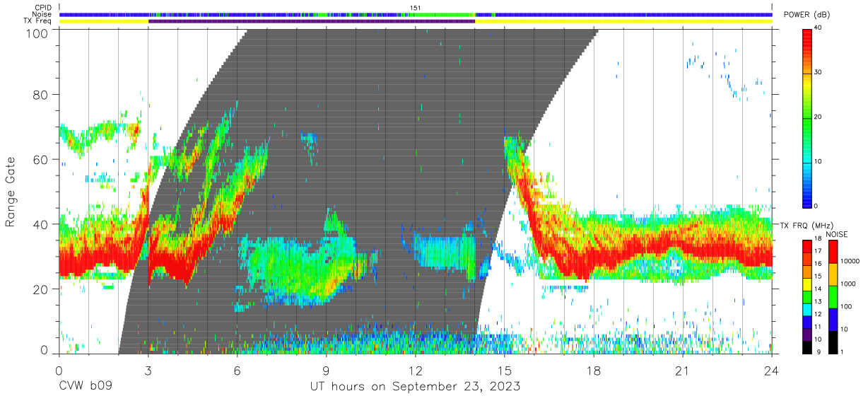Click the 'UT hours on September 23, 2023' title
868x401 pixels.
coord(416,387)
